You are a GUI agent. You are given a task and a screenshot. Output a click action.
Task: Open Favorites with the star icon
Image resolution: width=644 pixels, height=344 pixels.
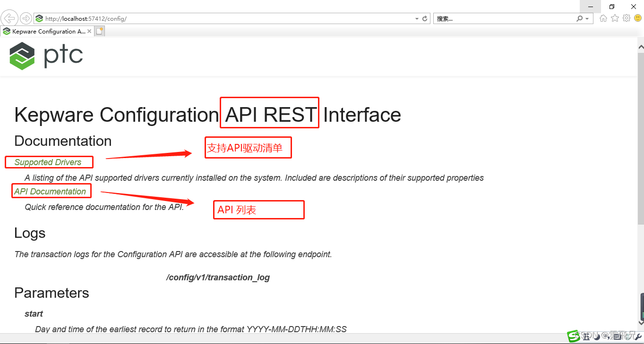(x=615, y=18)
